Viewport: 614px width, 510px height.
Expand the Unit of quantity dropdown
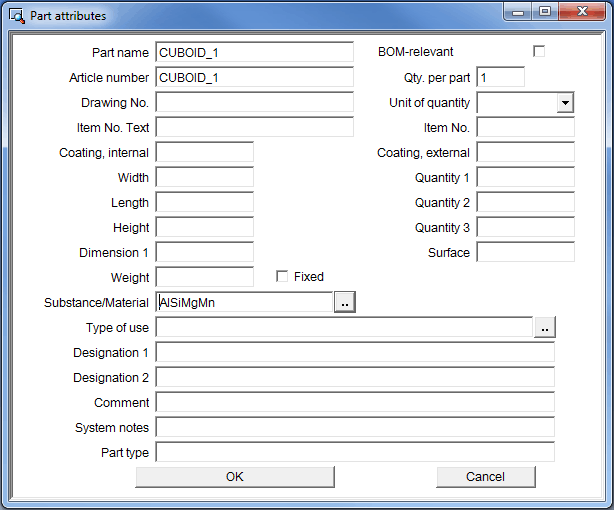pyautogui.click(x=565, y=102)
